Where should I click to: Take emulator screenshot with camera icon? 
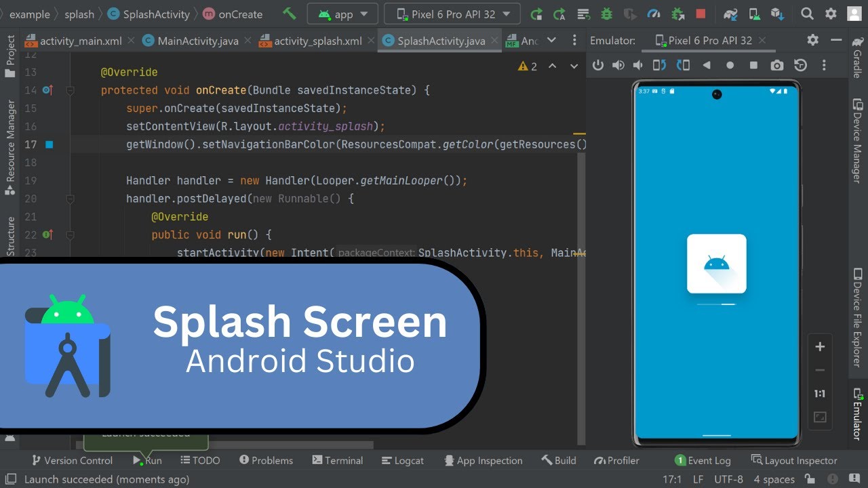point(777,65)
